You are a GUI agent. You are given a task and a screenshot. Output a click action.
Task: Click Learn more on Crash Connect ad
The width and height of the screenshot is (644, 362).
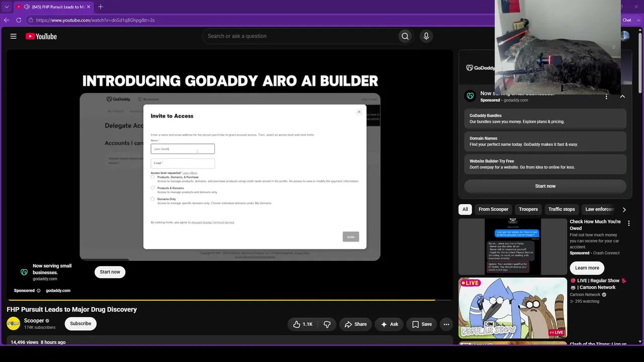pos(587,268)
